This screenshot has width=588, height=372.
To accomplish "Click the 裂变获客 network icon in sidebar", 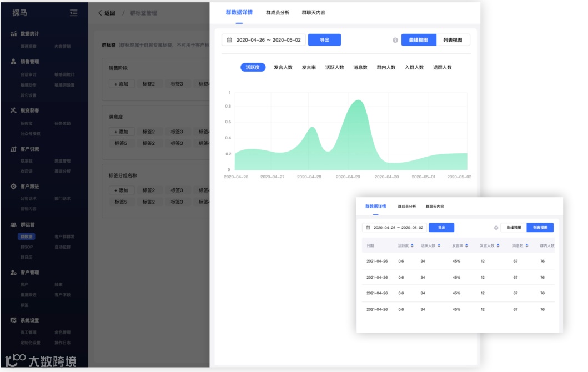I will pos(13,110).
